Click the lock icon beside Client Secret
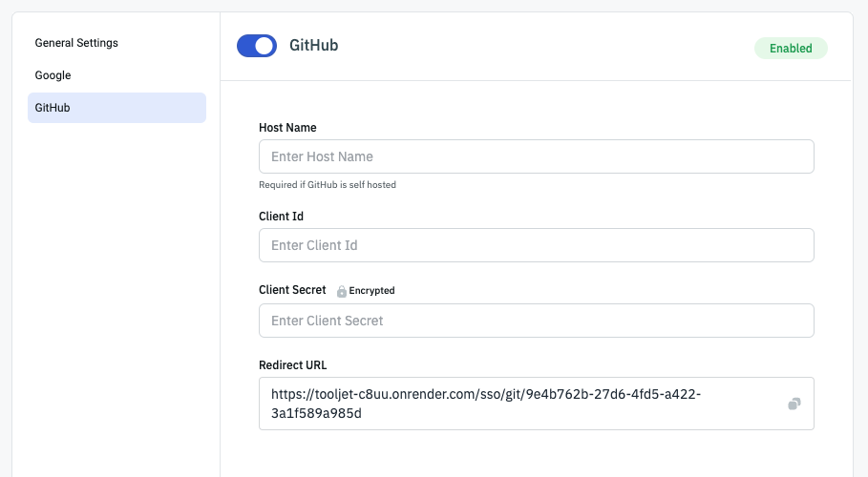This screenshot has width=868, height=477. tap(342, 291)
